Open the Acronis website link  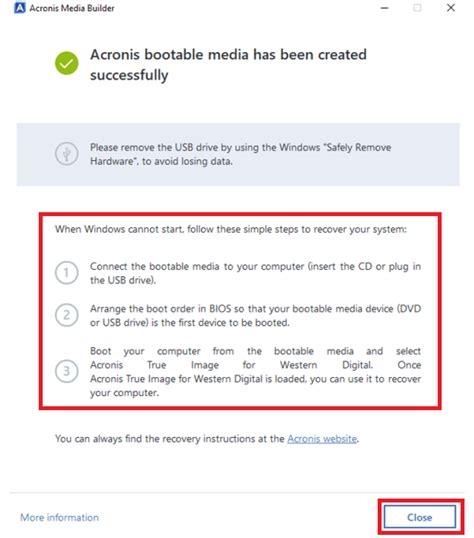tap(322, 439)
